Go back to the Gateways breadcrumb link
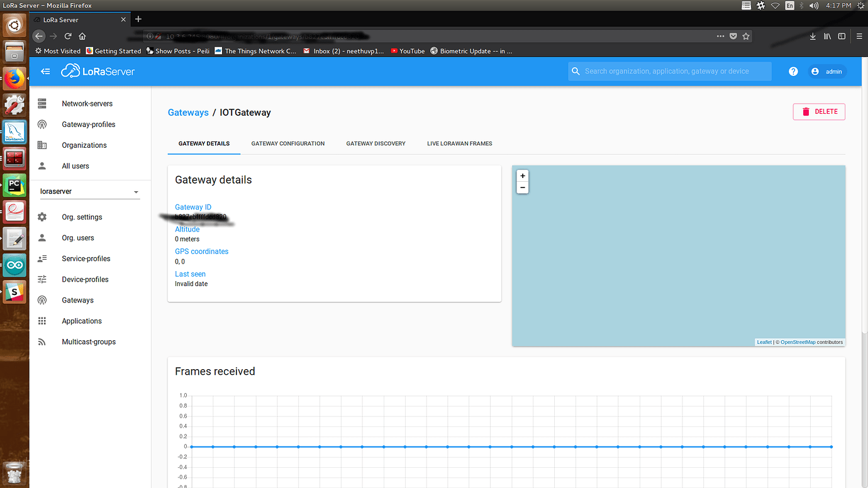The image size is (868, 488). [x=188, y=113]
